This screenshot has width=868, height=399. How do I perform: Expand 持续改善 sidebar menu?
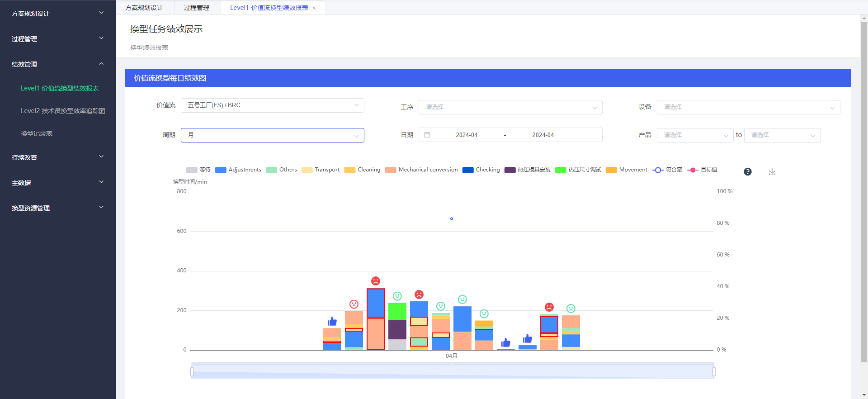[58, 157]
